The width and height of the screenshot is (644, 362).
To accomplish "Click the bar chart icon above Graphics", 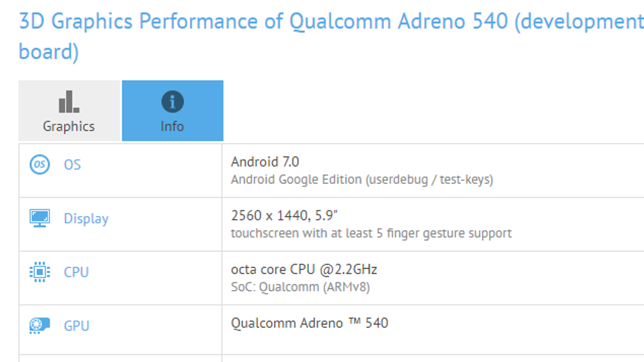I will 69,102.
